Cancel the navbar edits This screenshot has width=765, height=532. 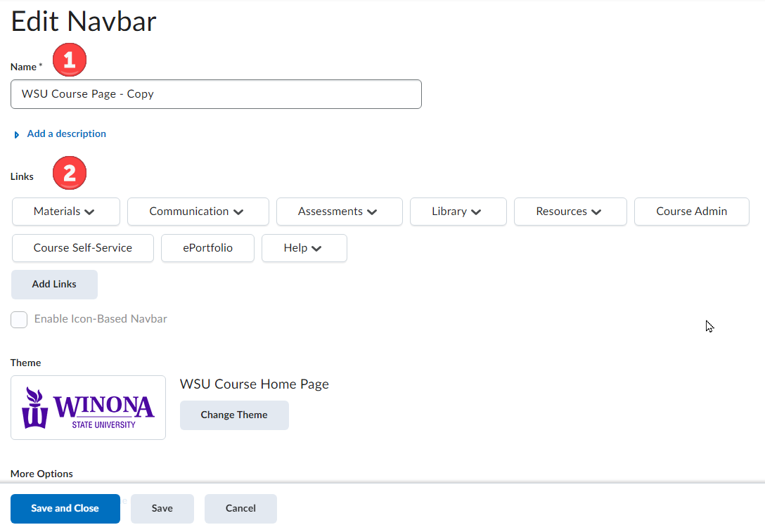[x=240, y=509]
